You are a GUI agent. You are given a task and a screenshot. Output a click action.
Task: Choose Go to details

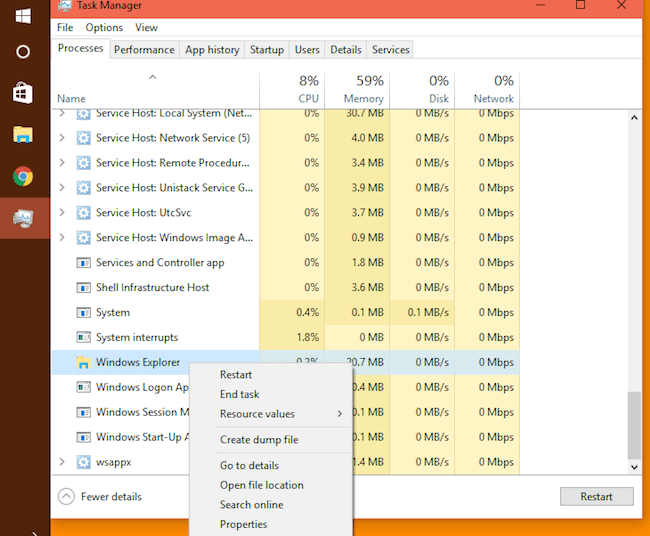pos(249,466)
